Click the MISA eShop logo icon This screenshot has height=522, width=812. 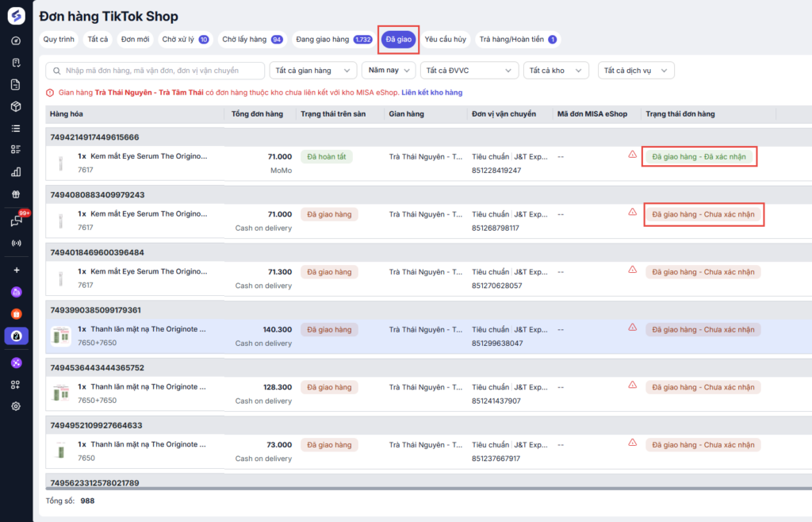16,16
